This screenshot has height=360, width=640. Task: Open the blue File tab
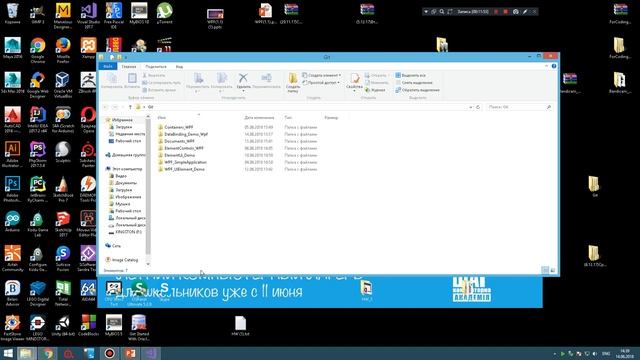[108, 66]
